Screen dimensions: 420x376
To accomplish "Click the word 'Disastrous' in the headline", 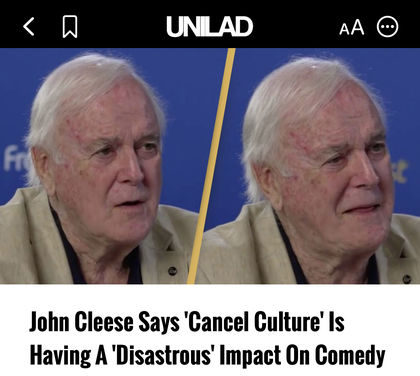I will point(163,355).
